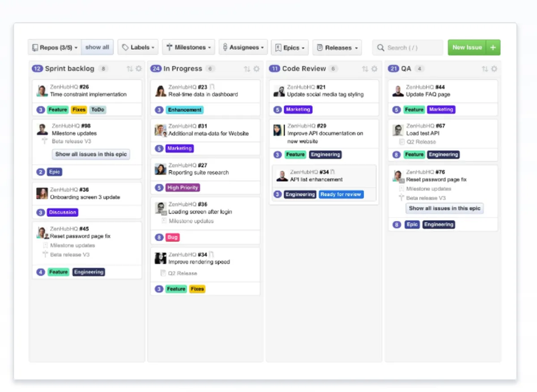Click the Code Review column title
537x392 pixels.
pyautogui.click(x=304, y=69)
